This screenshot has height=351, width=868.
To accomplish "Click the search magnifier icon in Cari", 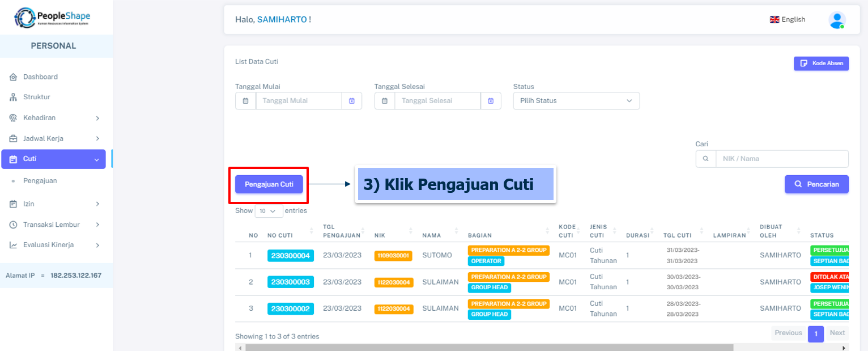I will (705, 159).
